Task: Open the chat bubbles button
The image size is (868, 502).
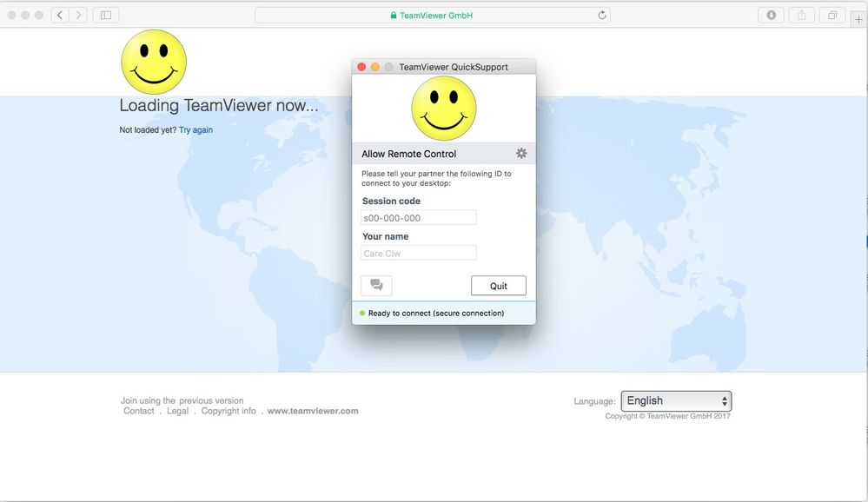Action: (376, 286)
